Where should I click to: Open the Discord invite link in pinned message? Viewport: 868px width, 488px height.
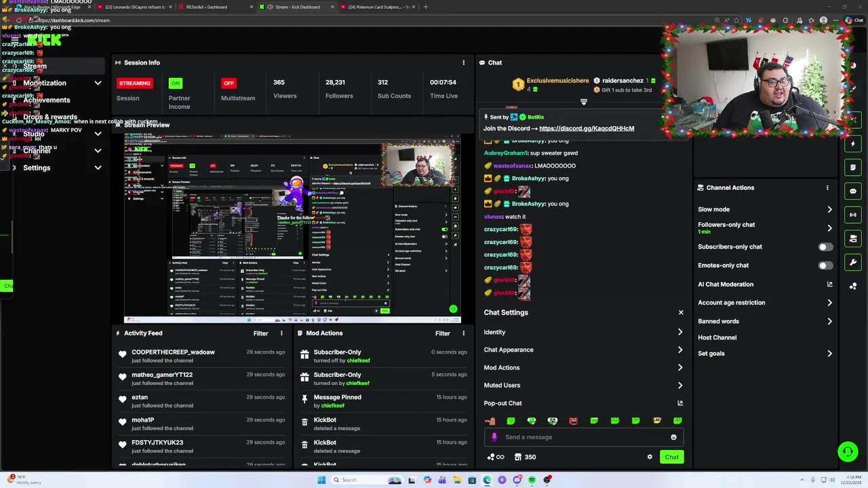[587, 128]
